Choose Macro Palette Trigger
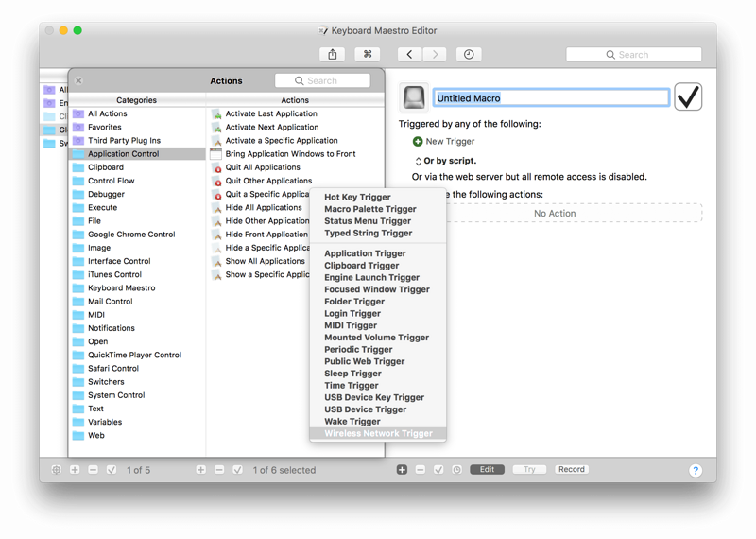756x539 pixels. [x=378, y=209]
